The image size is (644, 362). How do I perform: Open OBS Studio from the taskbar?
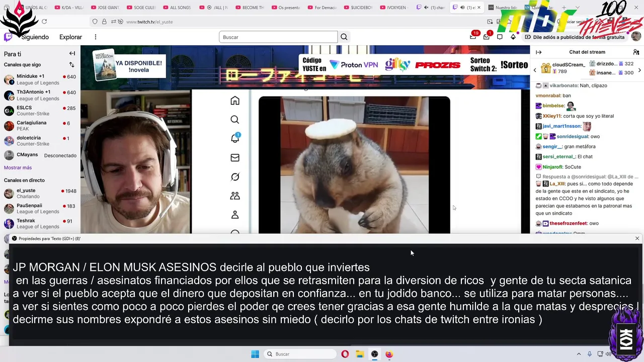point(374,354)
